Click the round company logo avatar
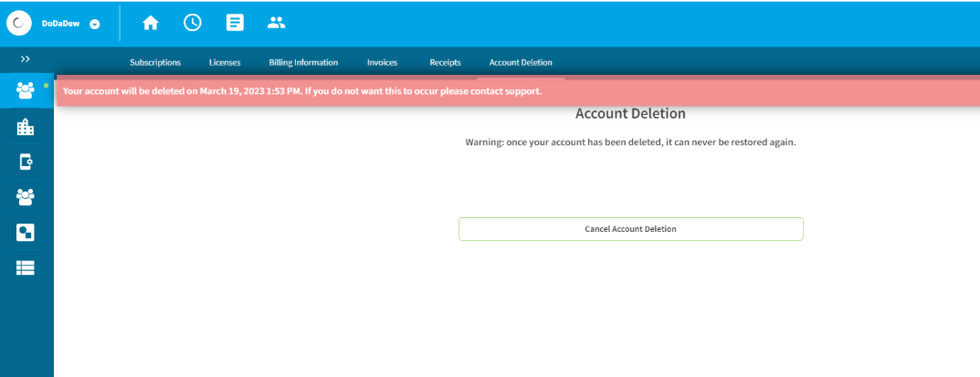 tap(19, 23)
